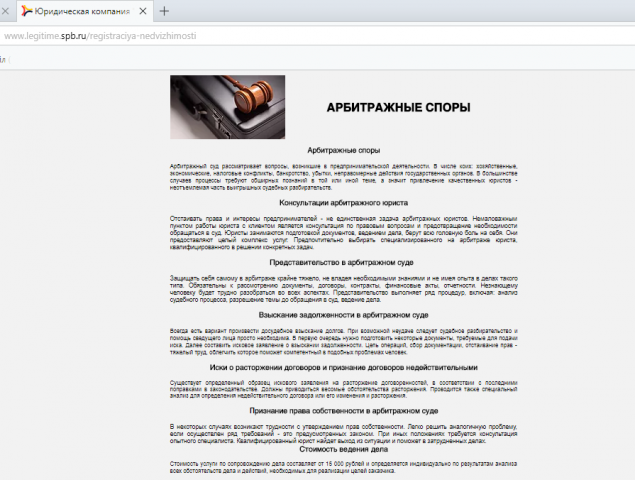Click the Стоимость ведения дела heading
Viewport: 635px width, 480px height.
pos(343,449)
